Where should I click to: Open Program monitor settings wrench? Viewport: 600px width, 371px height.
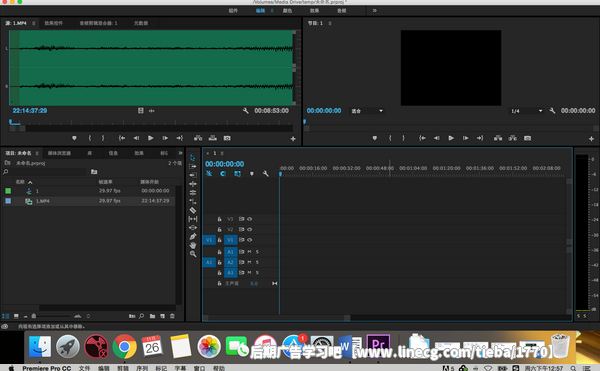[x=552, y=111]
